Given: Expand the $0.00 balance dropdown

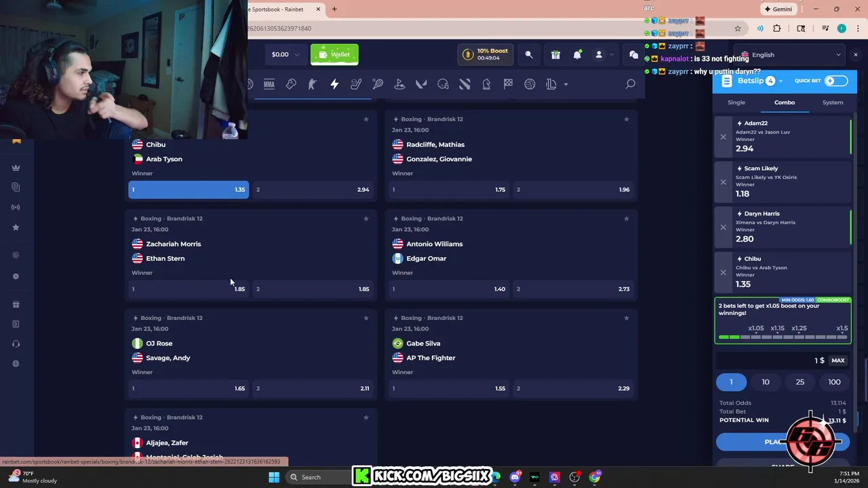Looking at the screenshot, I should click(x=285, y=55).
